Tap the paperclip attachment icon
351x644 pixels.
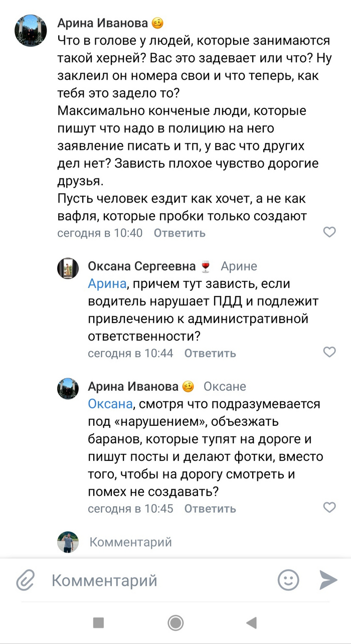pos(25,580)
